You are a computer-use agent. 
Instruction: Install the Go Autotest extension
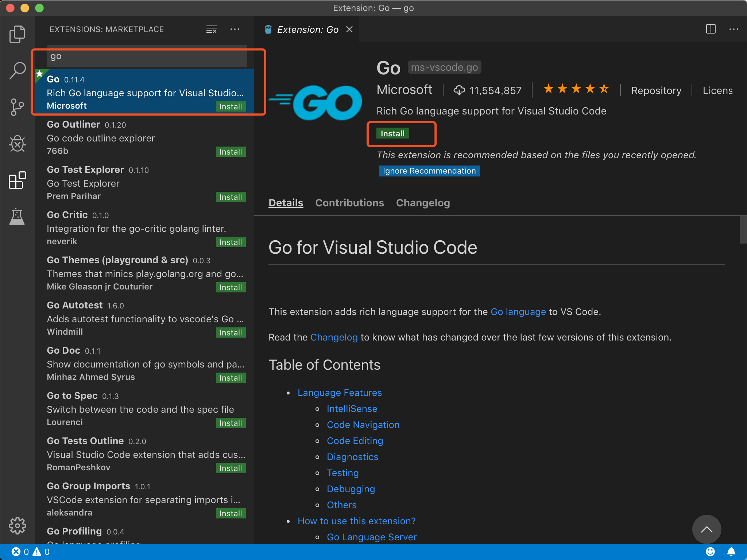pyautogui.click(x=231, y=332)
